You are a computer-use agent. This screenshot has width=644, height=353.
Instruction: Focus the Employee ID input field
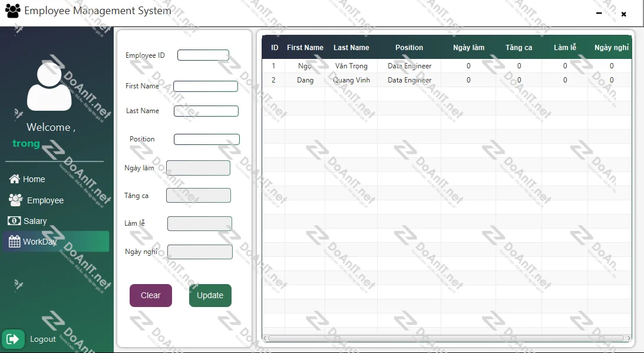click(203, 55)
